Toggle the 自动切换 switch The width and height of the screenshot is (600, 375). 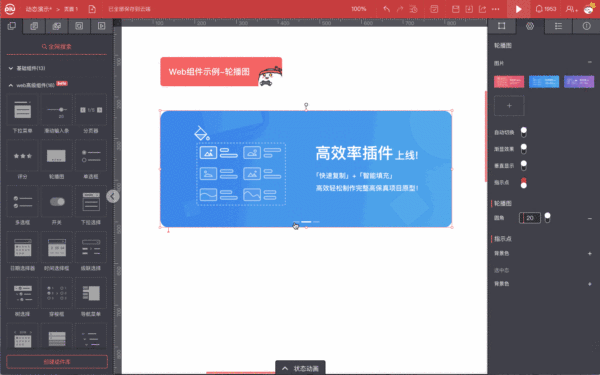523,132
